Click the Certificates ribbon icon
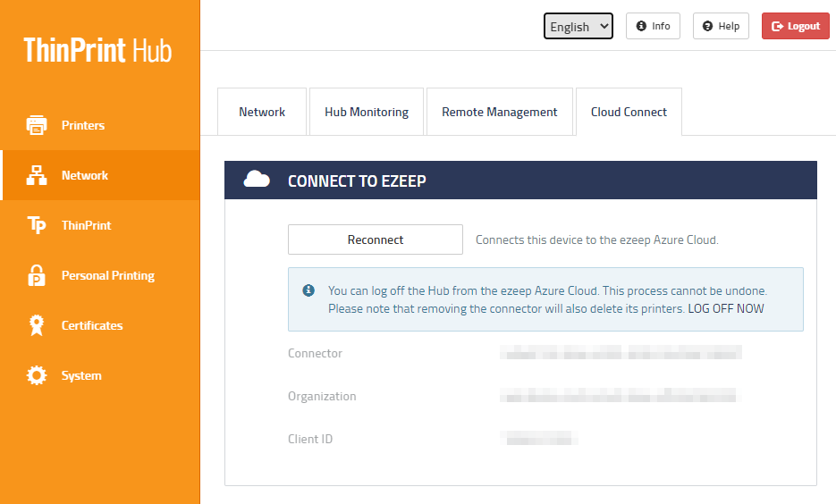This screenshot has height=504, width=836. click(37, 325)
